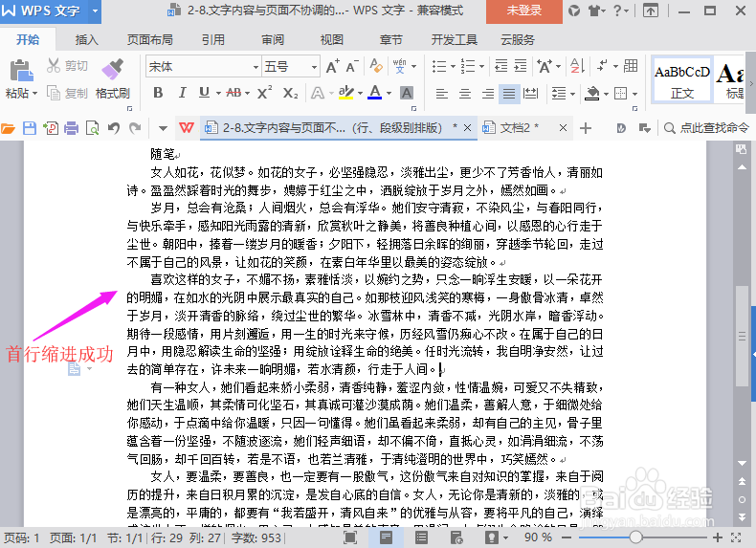Expand borders dropdown arrow
756x548 pixels.
635,94
